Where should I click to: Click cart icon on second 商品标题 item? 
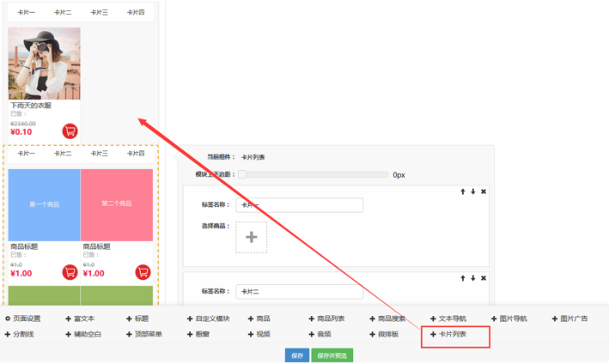[x=143, y=272]
